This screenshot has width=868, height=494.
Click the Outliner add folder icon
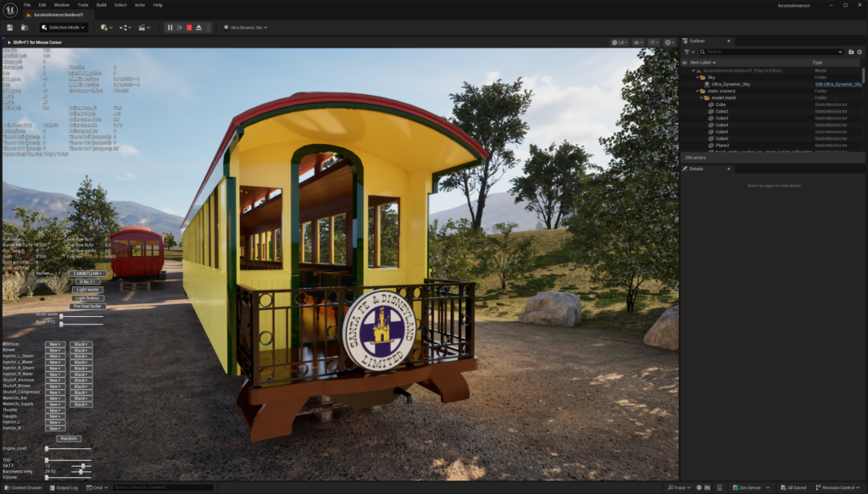point(851,52)
